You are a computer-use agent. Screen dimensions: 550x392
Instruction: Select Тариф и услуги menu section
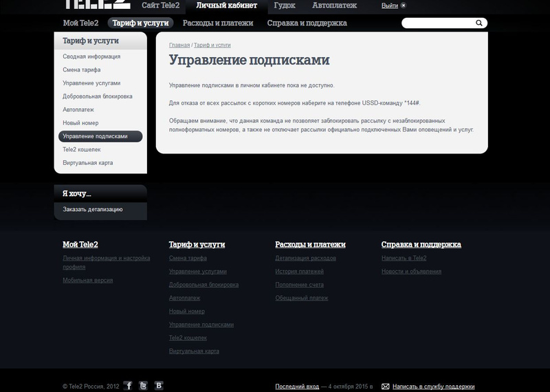(140, 23)
